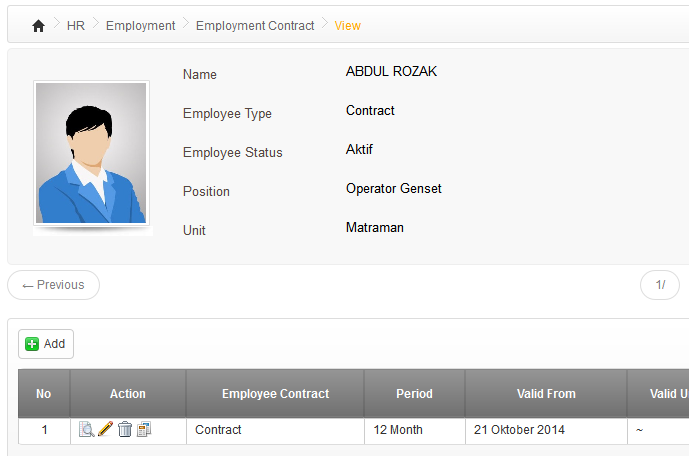Open the HR breadcrumb link
Image resolution: width=689 pixels, height=456 pixels.
pos(76,26)
